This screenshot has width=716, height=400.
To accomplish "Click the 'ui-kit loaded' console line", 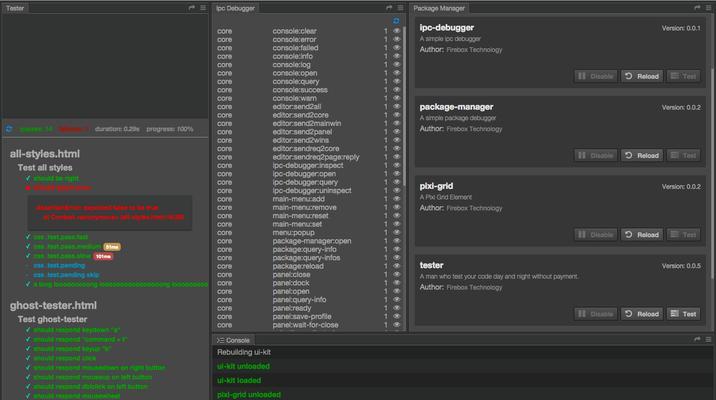I will pyautogui.click(x=463, y=380).
